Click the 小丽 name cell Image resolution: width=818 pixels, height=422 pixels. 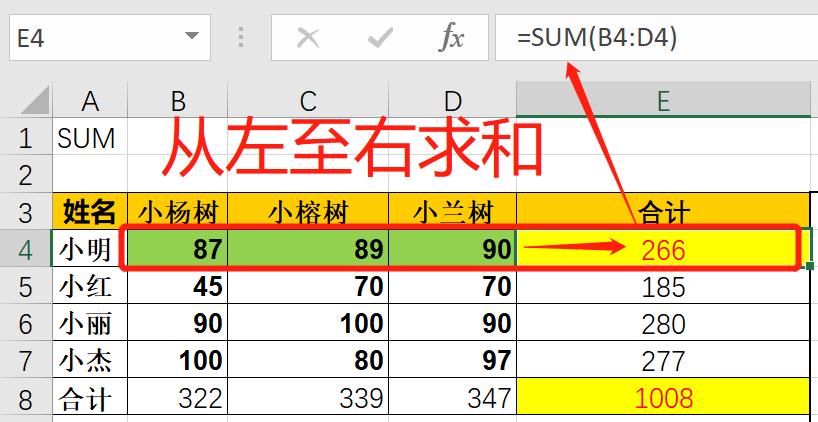pyautogui.click(x=90, y=323)
